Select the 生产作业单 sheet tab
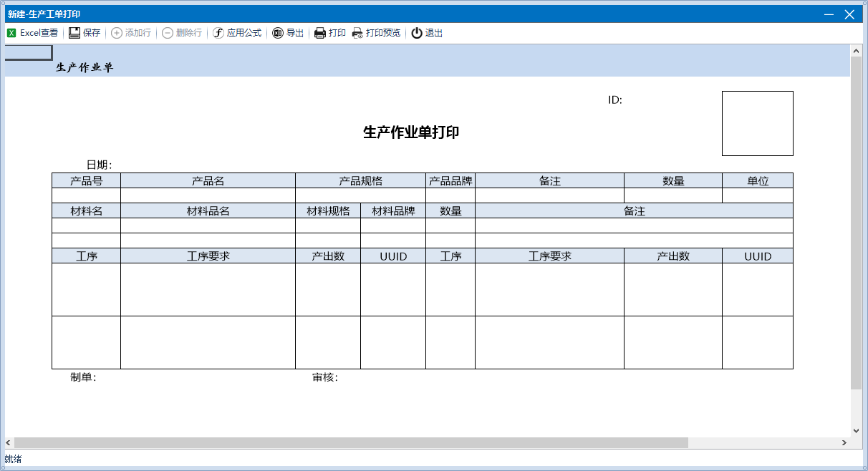 point(85,67)
